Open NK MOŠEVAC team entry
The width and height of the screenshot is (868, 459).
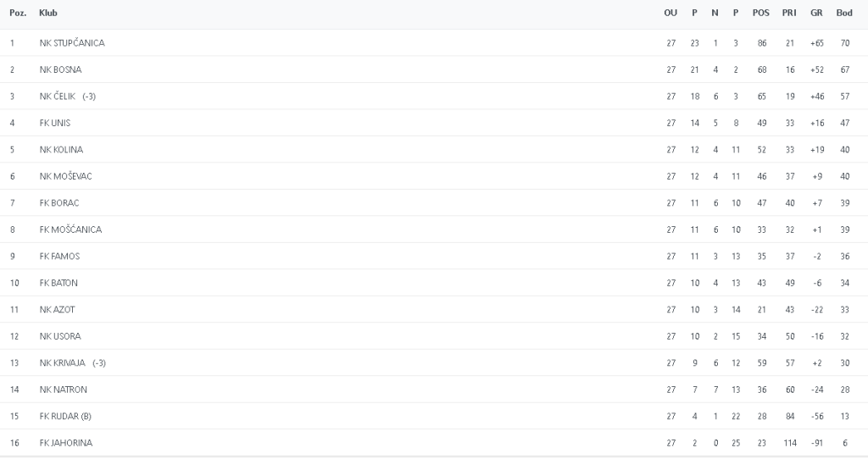tap(64, 176)
